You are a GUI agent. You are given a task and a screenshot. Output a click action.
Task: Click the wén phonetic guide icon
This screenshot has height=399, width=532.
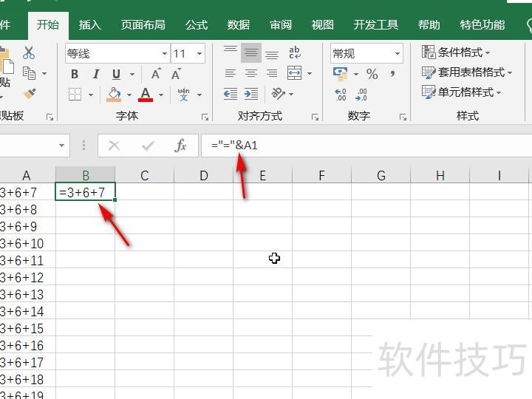coord(183,94)
